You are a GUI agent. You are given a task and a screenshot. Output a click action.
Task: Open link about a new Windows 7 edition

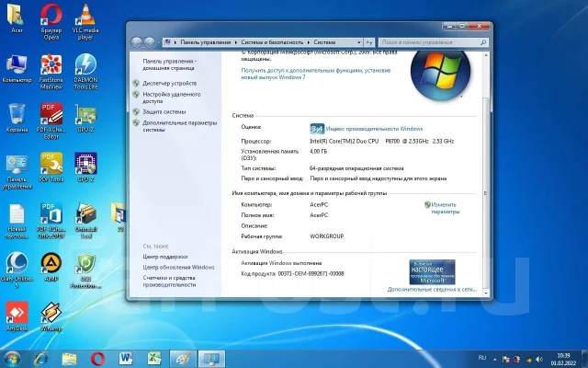(316, 74)
